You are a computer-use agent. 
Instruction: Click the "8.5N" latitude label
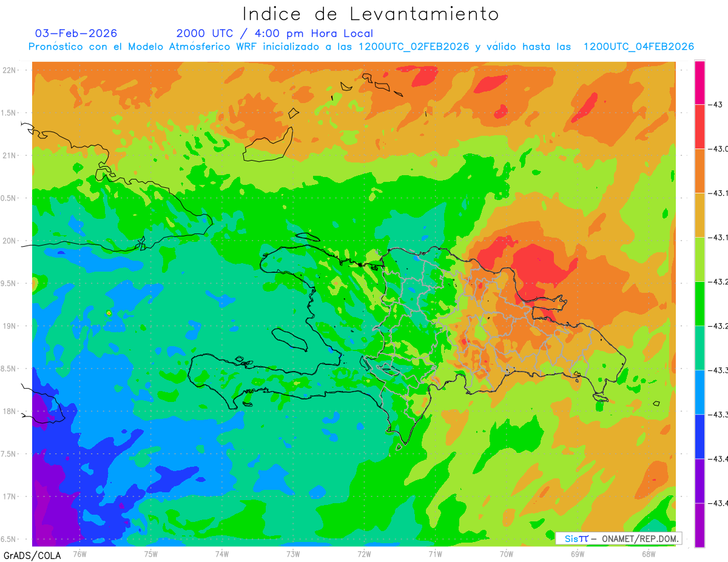pyautogui.click(x=9, y=369)
